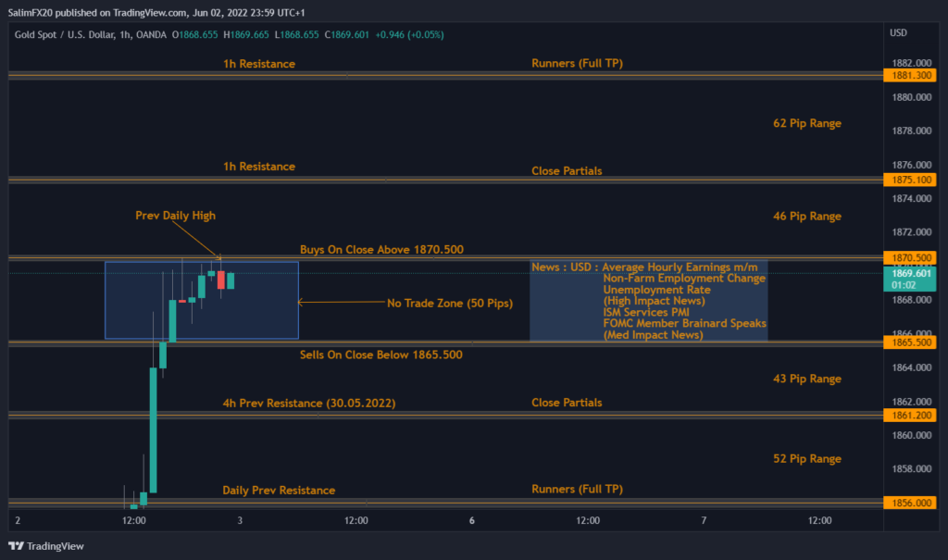
Task: Select the 'Daily Prev Resistance' annotation
Action: (279, 491)
